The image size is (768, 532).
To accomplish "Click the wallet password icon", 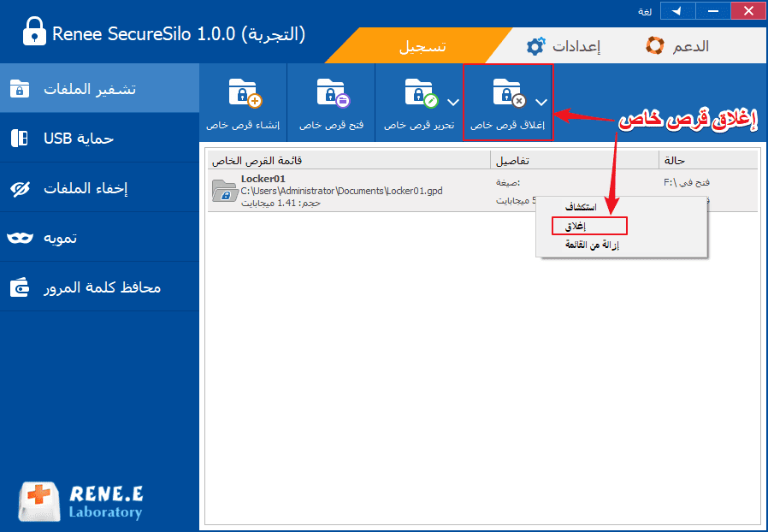I will coord(20,287).
